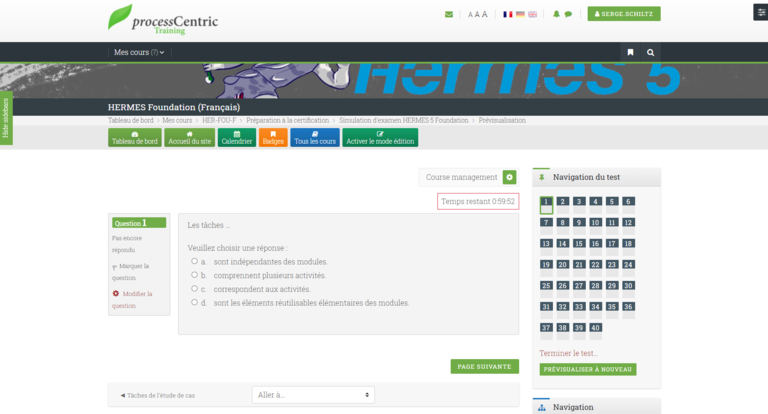Click the Course management gear icon

tap(509, 177)
